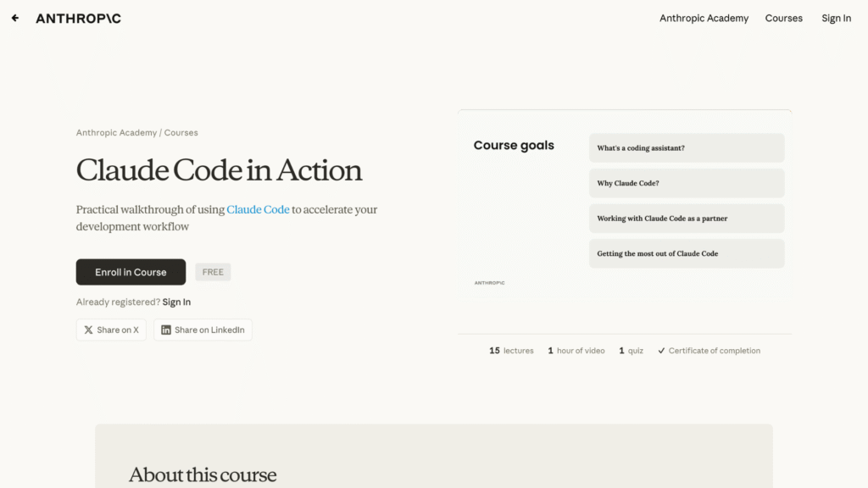This screenshot has width=868, height=488.
Task: Open Anthropic Academy in top navigation
Action: 704,19
